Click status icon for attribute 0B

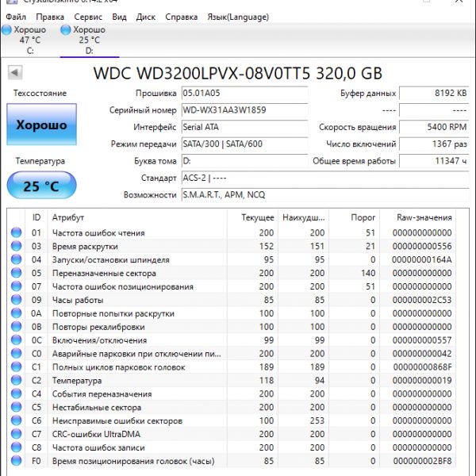(x=16, y=327)
